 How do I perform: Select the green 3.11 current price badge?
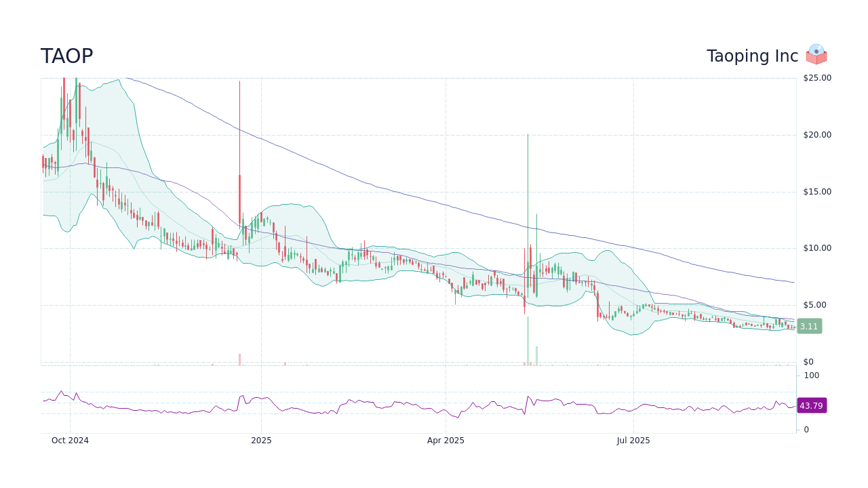[x=809, y=326]
